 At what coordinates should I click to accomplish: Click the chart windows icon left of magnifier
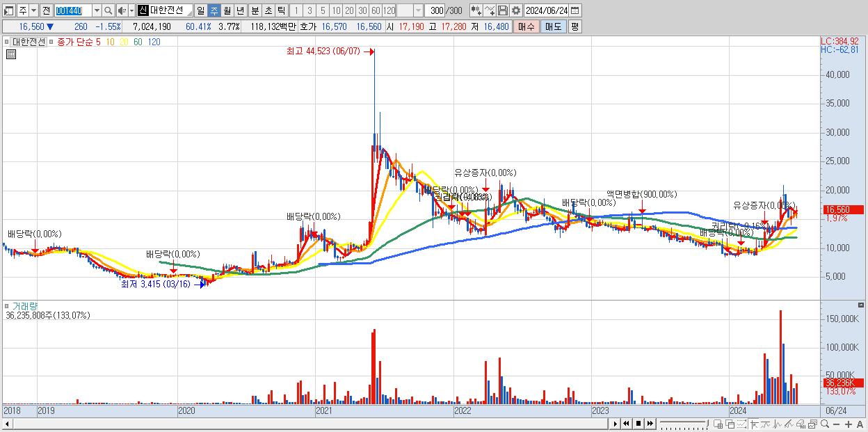tap(812, 424)
